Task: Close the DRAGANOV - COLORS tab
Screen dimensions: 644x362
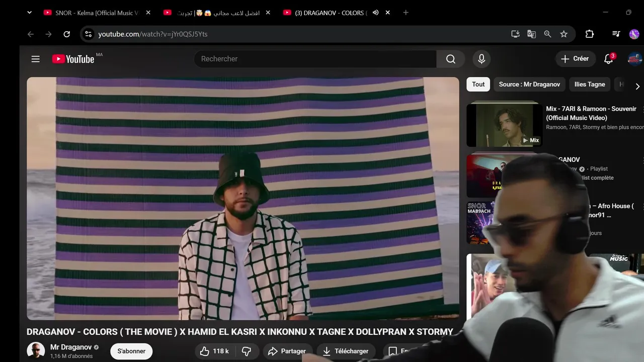Action: point(387,13)
